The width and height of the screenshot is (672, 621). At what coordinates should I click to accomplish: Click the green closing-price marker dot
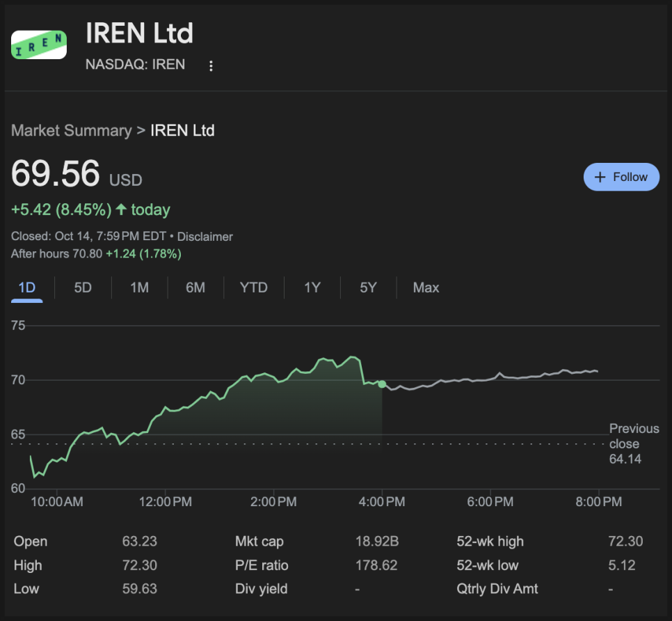[x=382, y=384]
